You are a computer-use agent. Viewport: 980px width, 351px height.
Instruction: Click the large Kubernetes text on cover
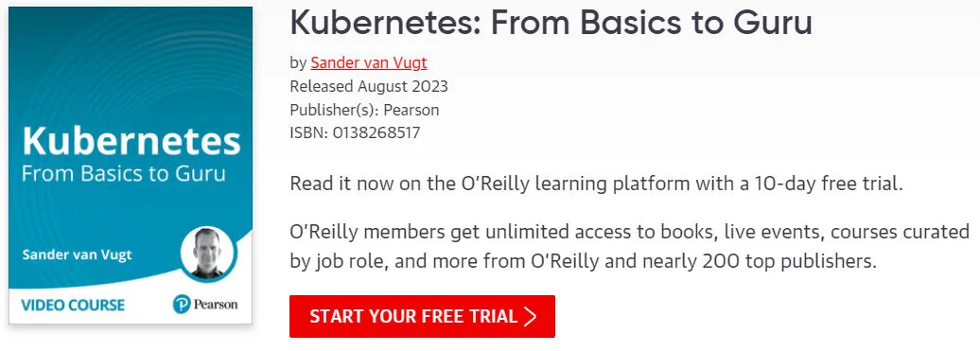click(x=131, y=143)
